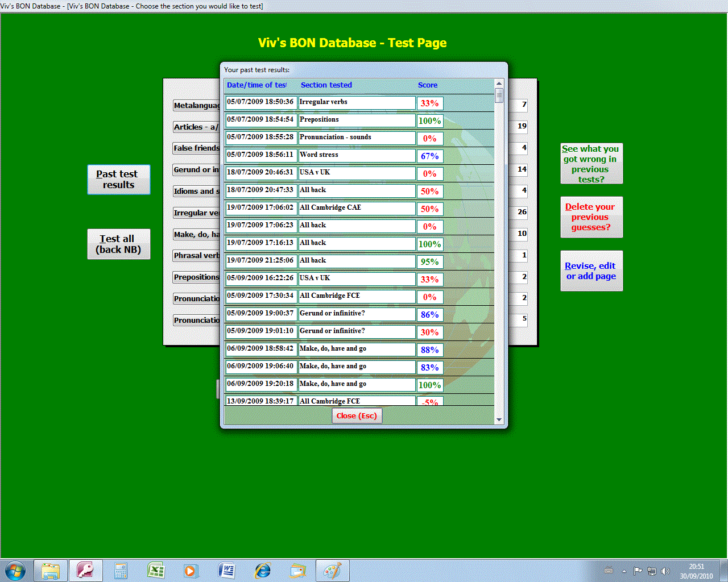Image resolution: width=728 pixels, height=582 pixels.
Task: Click the results list scroll up arrow
Action: pos(499,84)
